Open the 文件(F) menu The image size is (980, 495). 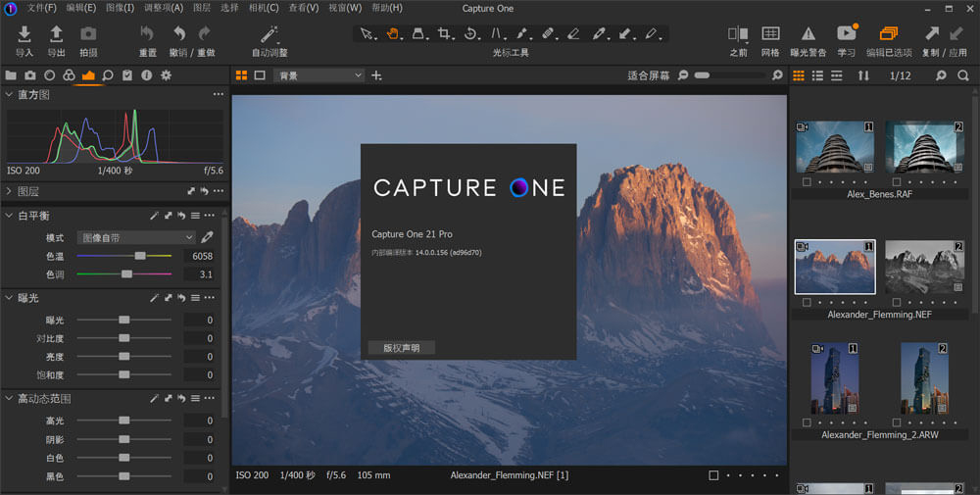[41, 8]
